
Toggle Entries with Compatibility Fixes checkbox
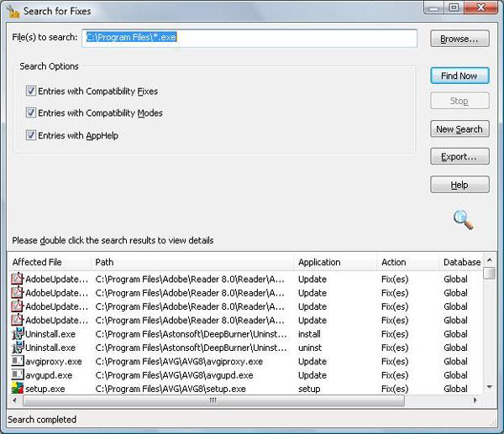(31, 91)
